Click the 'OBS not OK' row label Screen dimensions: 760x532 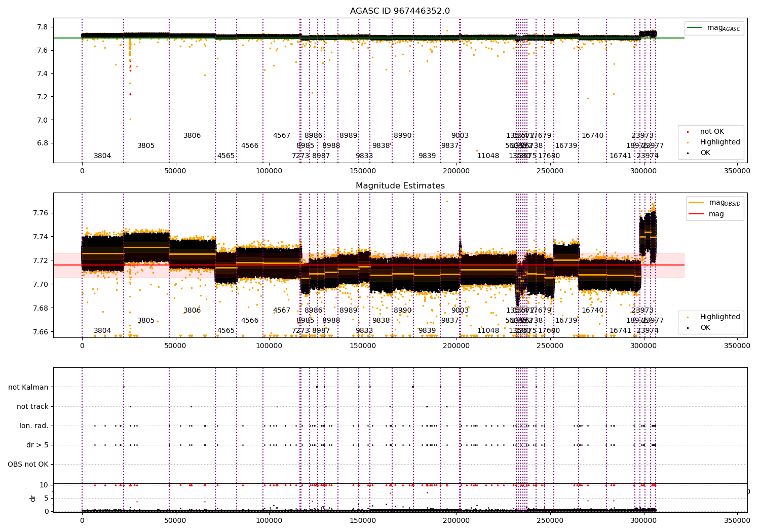pos(28,464)
